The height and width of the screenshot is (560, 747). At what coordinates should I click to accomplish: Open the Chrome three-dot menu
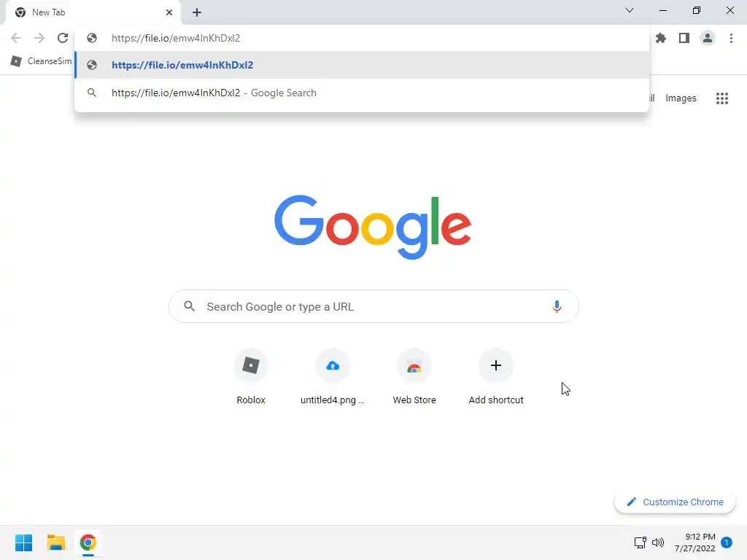tap(731, 38)
